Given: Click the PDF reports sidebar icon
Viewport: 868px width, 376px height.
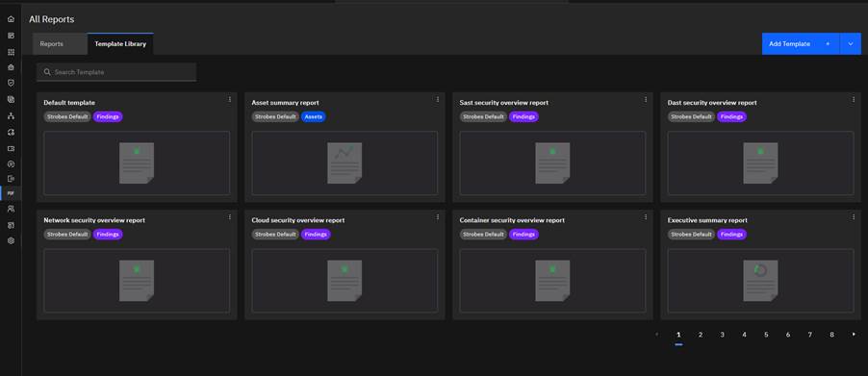Looking at the screenshot, I should pos(11,193).
